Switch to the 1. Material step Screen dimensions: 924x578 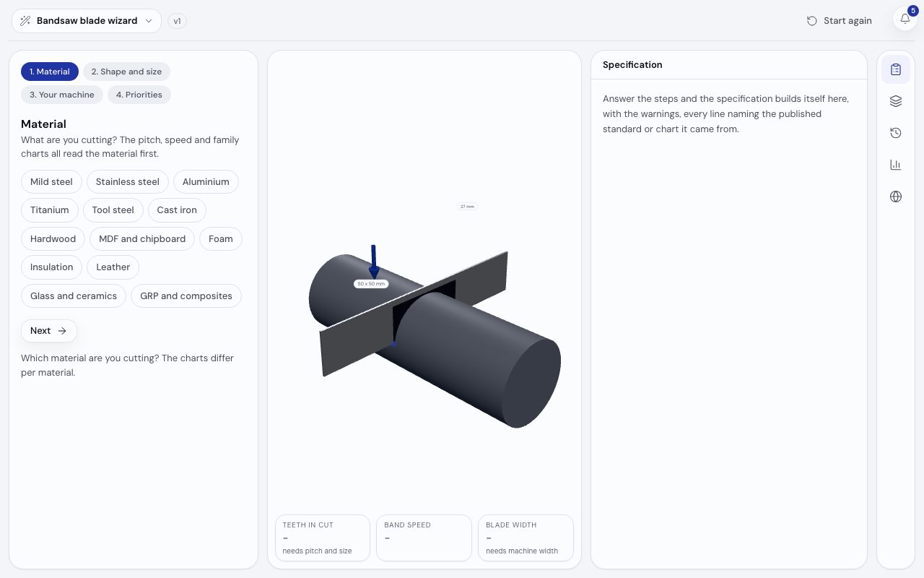(x=50, y=72)
